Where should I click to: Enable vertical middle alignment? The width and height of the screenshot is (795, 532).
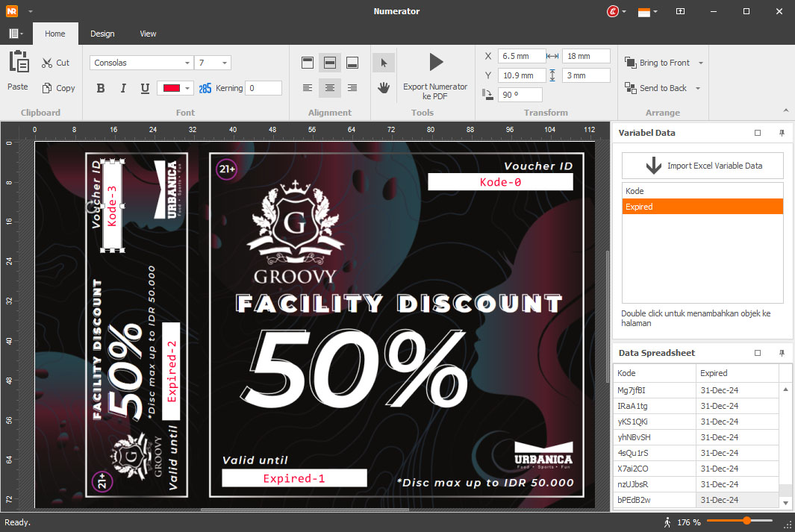click(330, 63)
